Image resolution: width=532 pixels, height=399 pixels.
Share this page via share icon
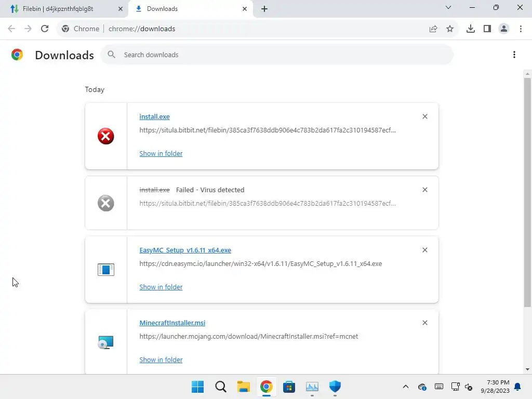point(433,29)
